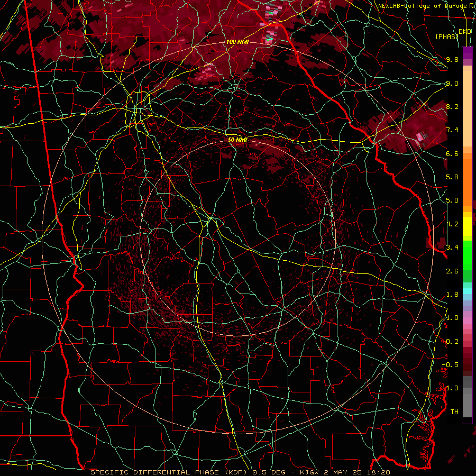476x476 pixels.
Task: Click the KJGX station identifier in caption
Action: [310, 472]
